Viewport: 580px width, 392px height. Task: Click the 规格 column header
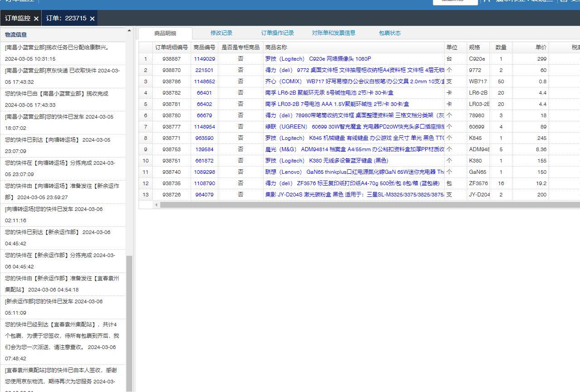click(x=478, y=48)
